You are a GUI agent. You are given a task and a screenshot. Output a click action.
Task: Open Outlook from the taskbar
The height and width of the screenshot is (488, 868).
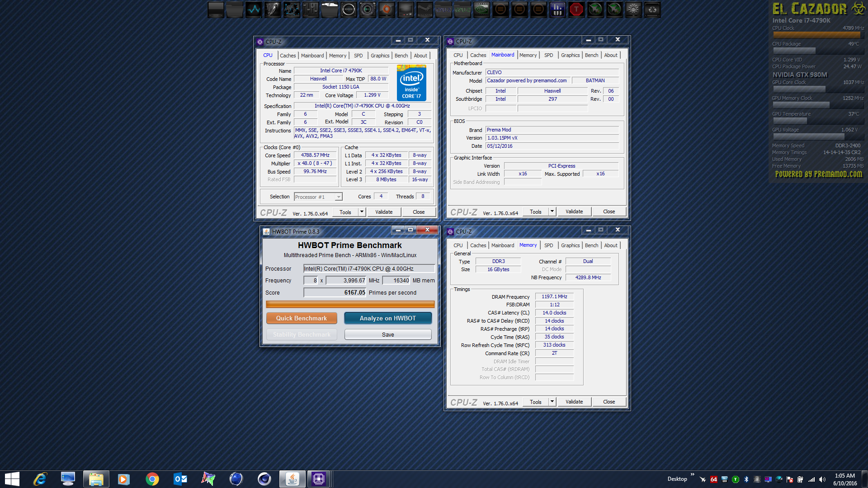pos(180,479)
